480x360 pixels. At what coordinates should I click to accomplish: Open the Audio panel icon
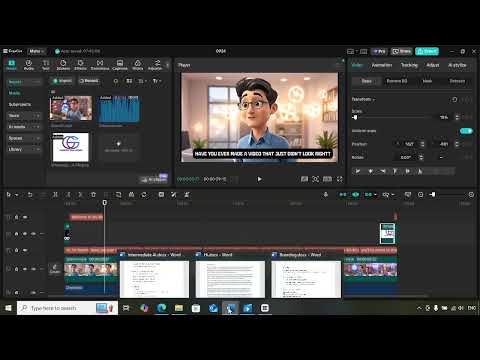click(x=29, y=65)
